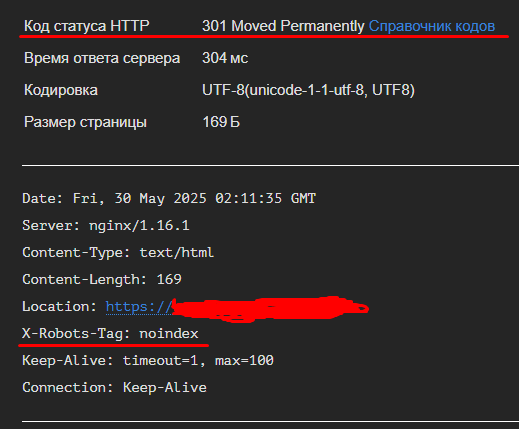
Task: Click the Server nginx/1.16.1 header line
Action: coord(106,226)
